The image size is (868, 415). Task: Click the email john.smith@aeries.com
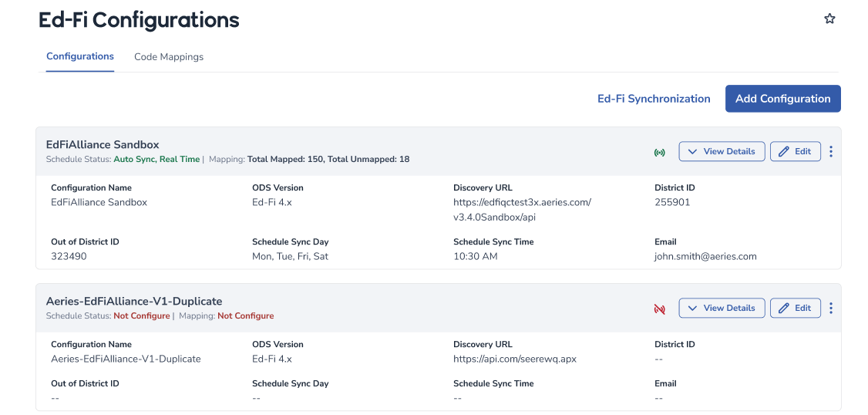(x=705, y=257)
